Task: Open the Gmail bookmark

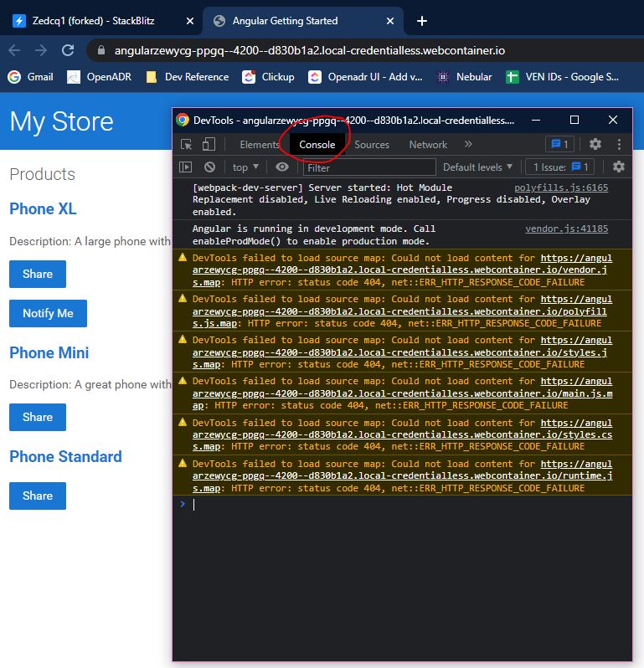Action: click(x=31, y=77)
